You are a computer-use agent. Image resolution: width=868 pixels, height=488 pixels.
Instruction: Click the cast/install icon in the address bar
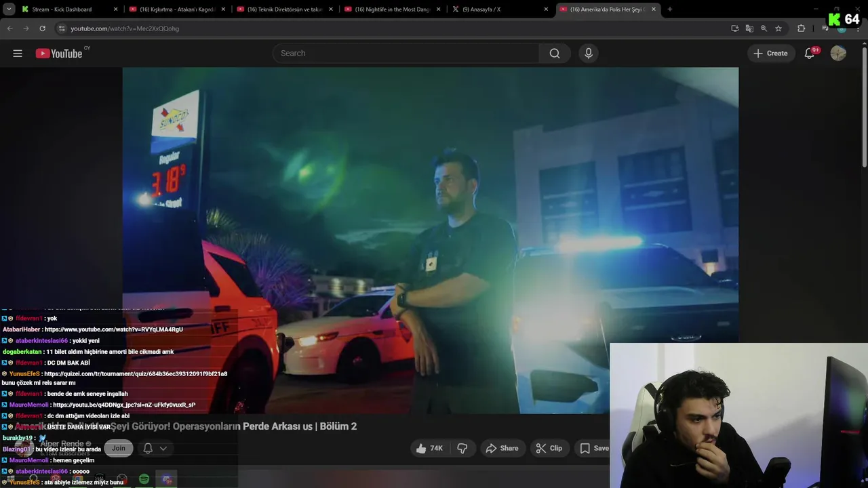[x=734, y=28]
